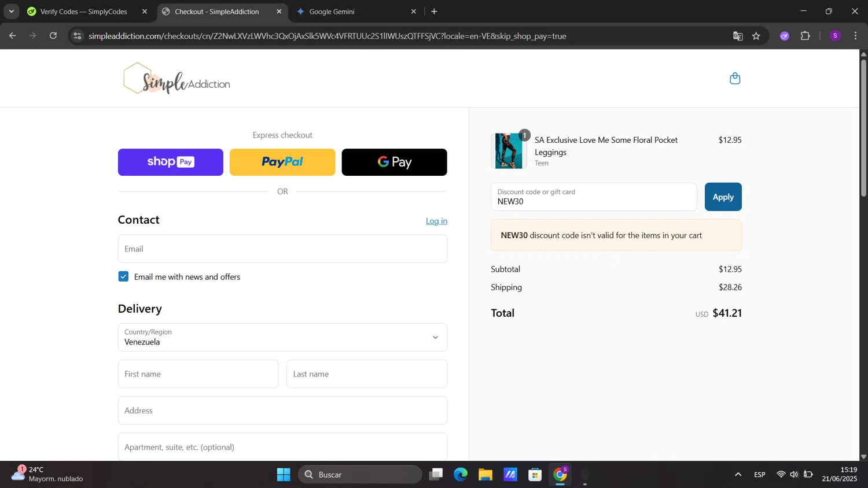Open the Chrome profile avatar
Image resolution: width=868 pixels, height=488 pixels.
835,36
